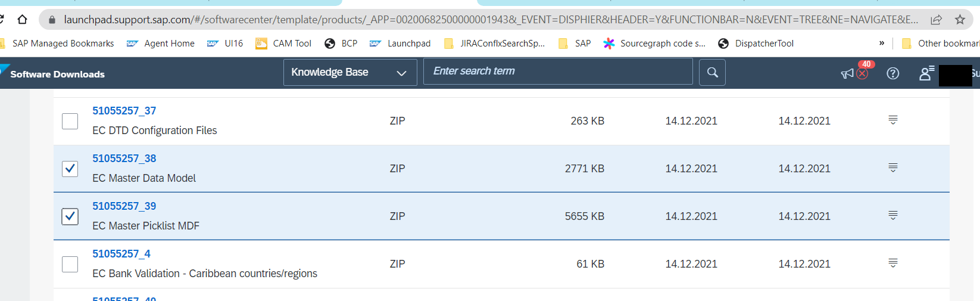Open download link 51055257_39
Screen dimensions: 980x301
[124, 206]
